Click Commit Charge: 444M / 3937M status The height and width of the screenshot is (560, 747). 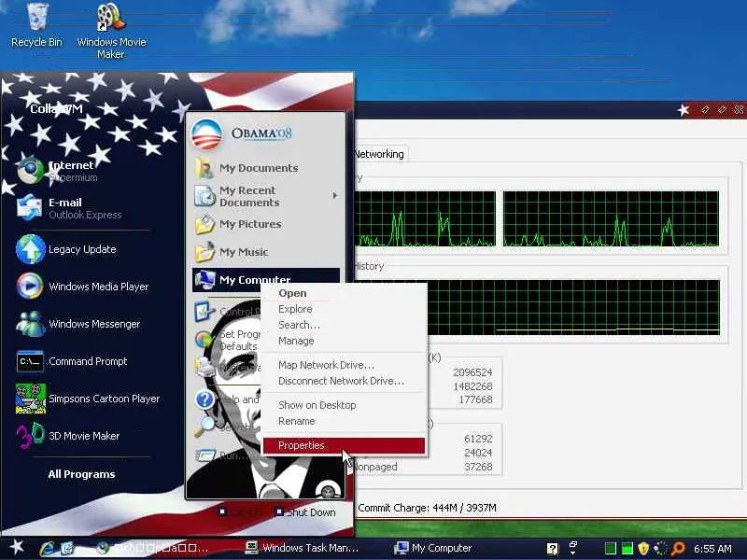[427, 508]
